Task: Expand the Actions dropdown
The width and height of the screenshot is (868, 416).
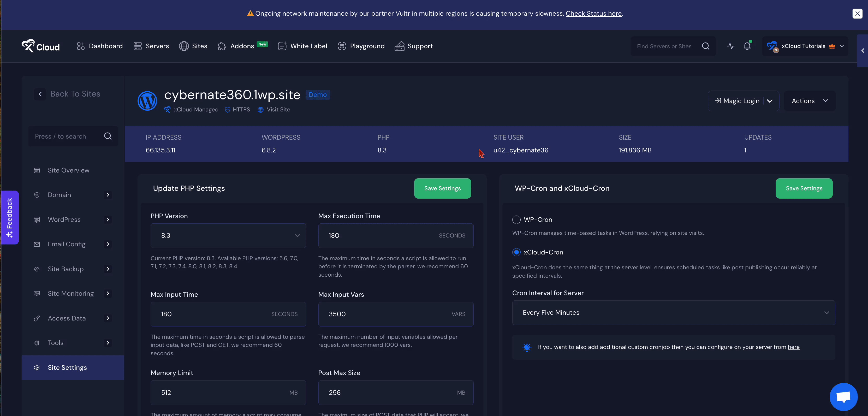Action: (809, 101)
